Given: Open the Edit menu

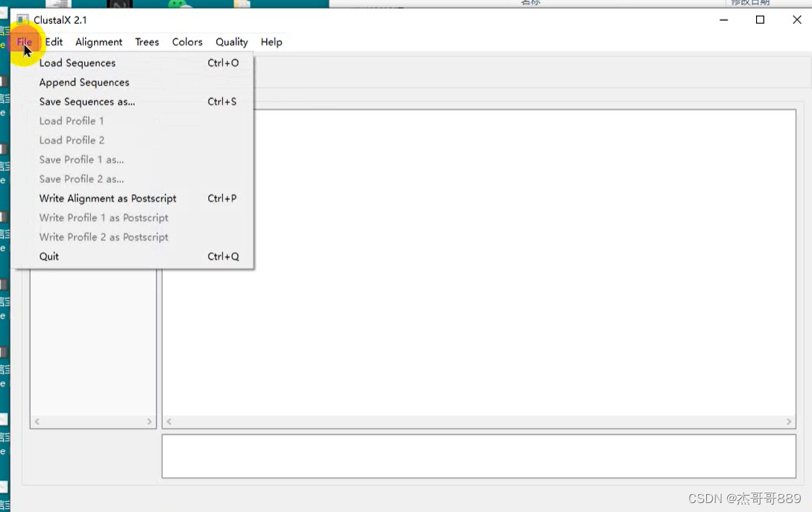Looking at the screenshot, I should point(54,42).
